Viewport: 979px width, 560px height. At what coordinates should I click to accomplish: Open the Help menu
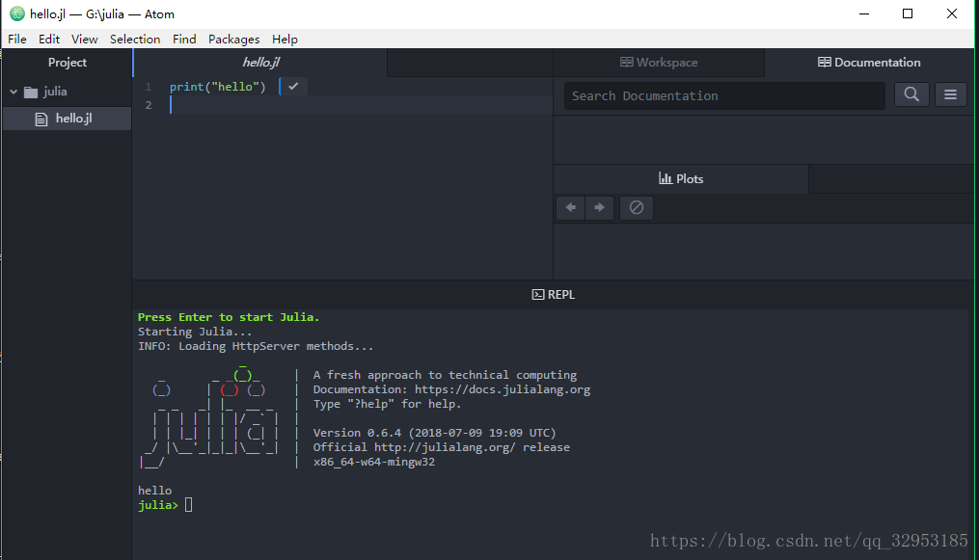click(x=285, y=40)
